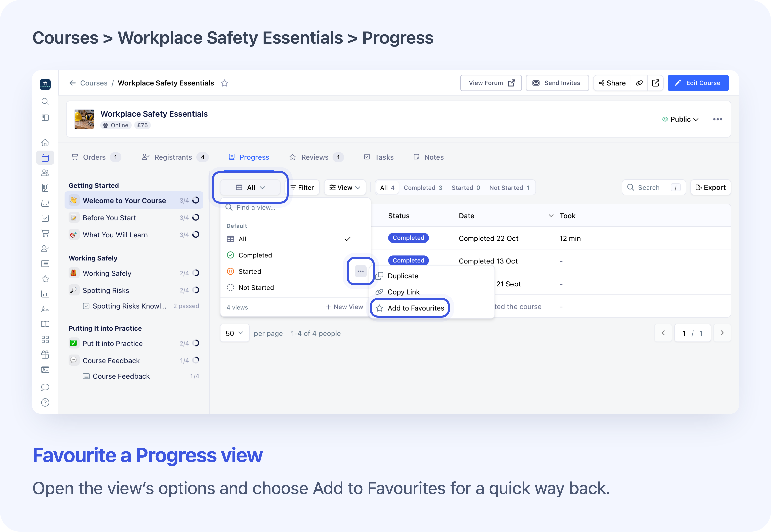Open the shopping cart icon in sidebar
Image resolution: width=771 pixels, height=532 pixels.
tap(45, 233)
